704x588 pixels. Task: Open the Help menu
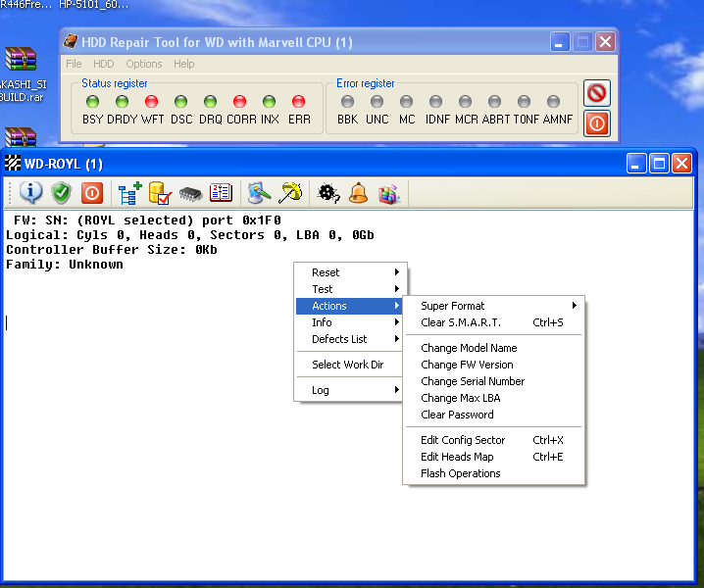[x=184, y=64]
